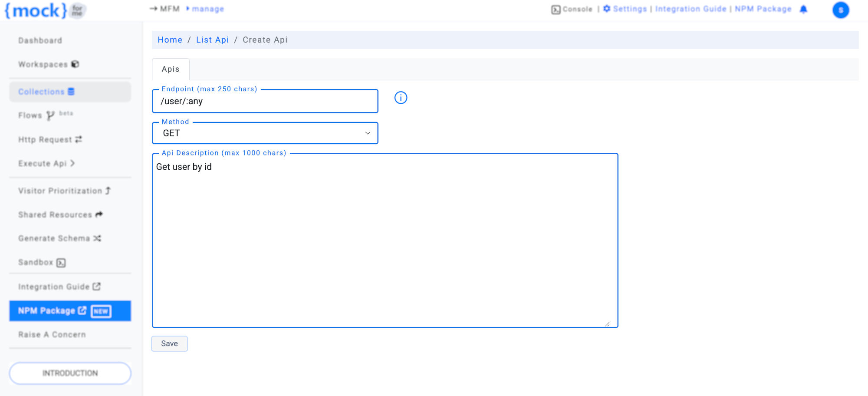Go to Home breadcrumb link
This screenshot has height=396, width=868.
pyautogui.click(x=170, y=40)
